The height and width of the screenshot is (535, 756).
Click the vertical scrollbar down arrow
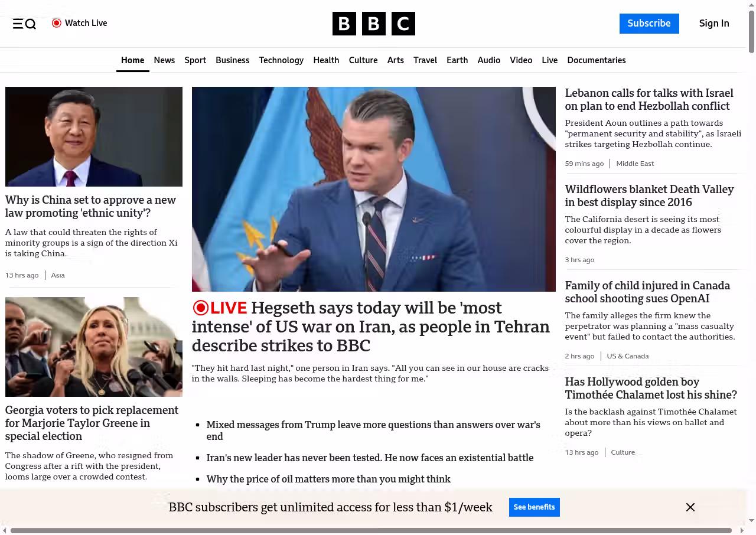point(751,520)
